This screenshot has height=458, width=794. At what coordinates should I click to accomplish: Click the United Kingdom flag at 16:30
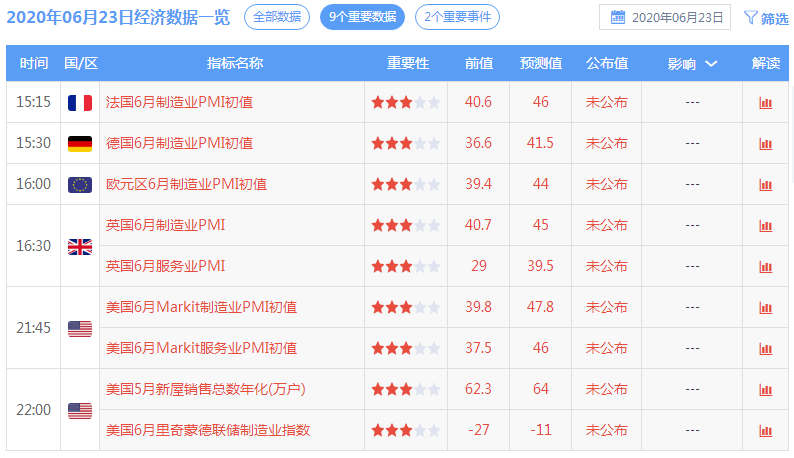click(x=80, y=246)
